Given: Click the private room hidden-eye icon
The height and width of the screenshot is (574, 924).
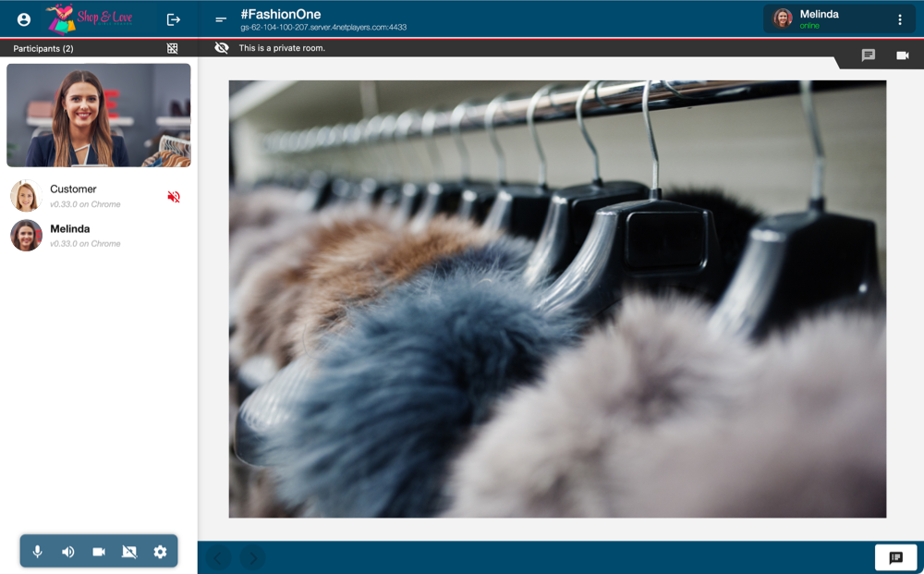Looking at the screenshot, I should 222,48.
